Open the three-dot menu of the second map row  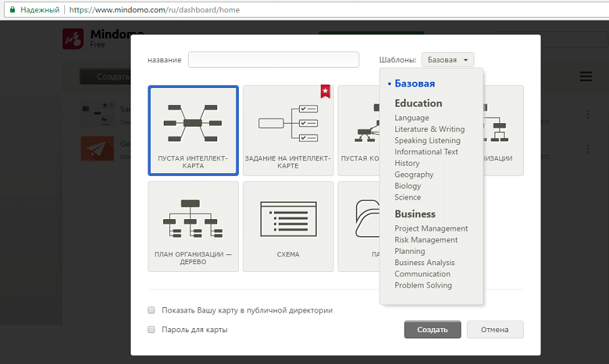pyautogui.click(x=587, y=148)
